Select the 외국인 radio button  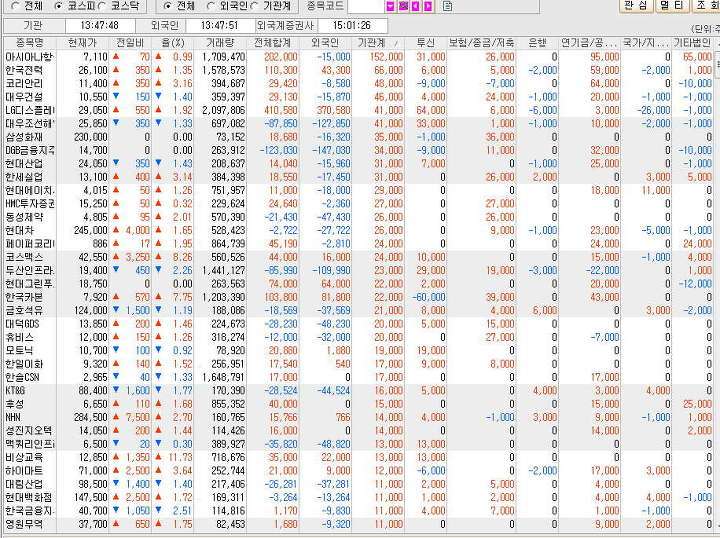point(211,6)
